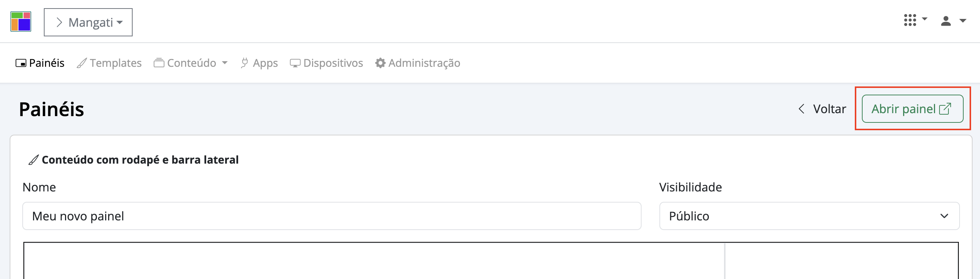Expand the Conteúdo dropdown menu

point(225,63)
